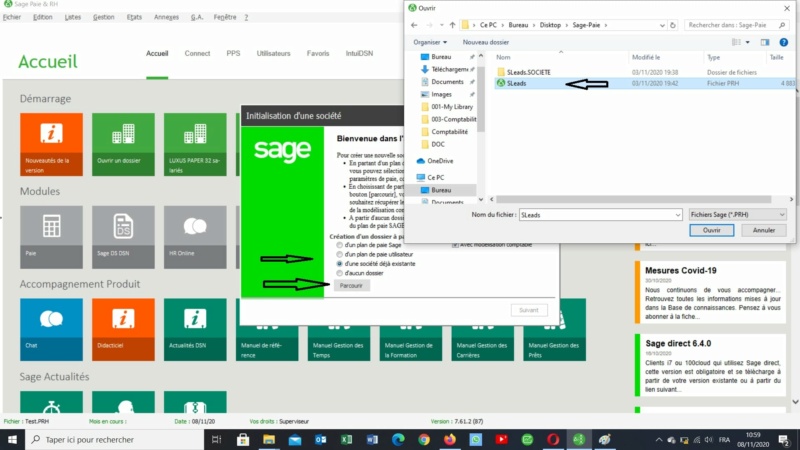Open File Explorer from the taskbar

pyautogui.click(x=269, y=439)
